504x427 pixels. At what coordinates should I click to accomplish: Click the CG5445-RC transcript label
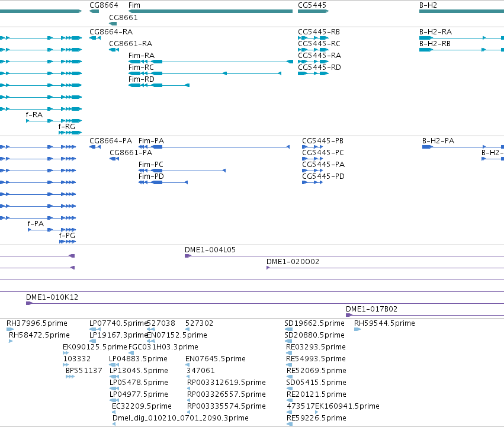(319, 44)
